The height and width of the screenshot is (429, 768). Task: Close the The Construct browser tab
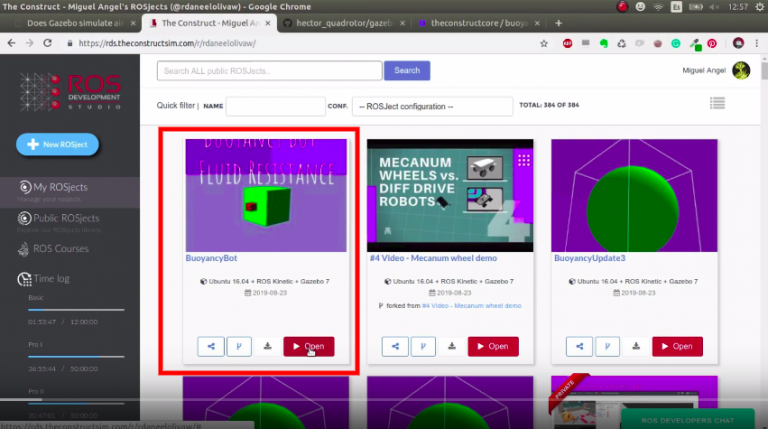coord(268,23)
